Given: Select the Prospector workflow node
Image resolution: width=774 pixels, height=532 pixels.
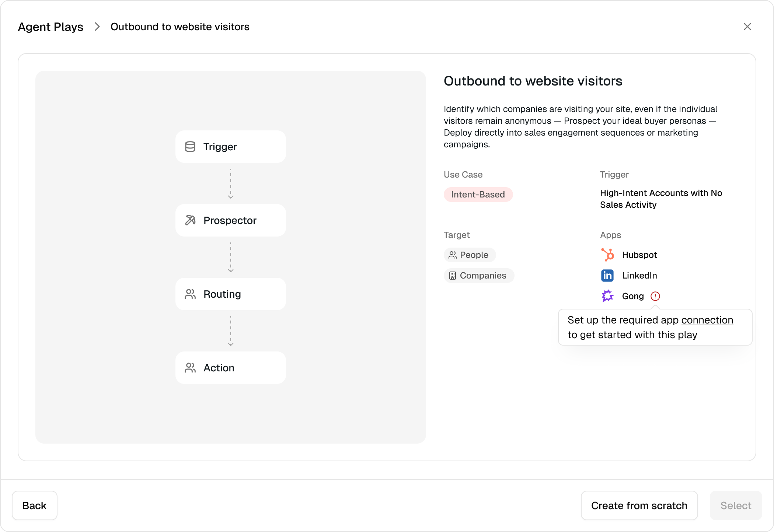Looking at the screenshot, I should 231,220.
